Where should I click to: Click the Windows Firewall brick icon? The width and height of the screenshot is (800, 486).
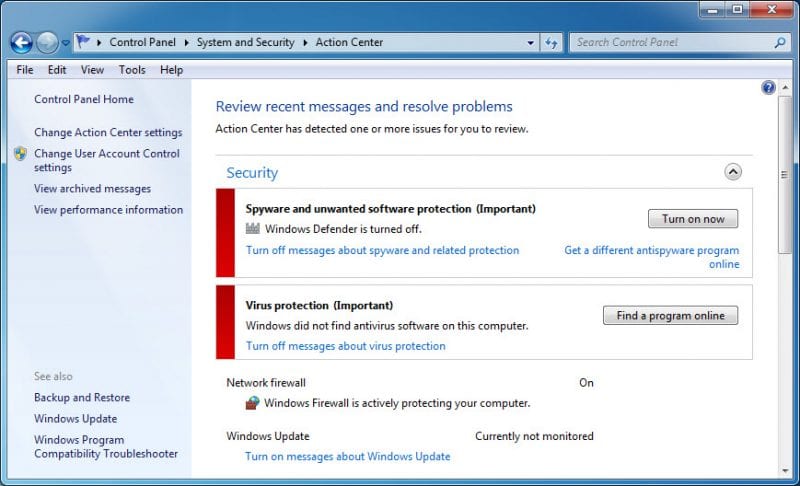[253, 403]
